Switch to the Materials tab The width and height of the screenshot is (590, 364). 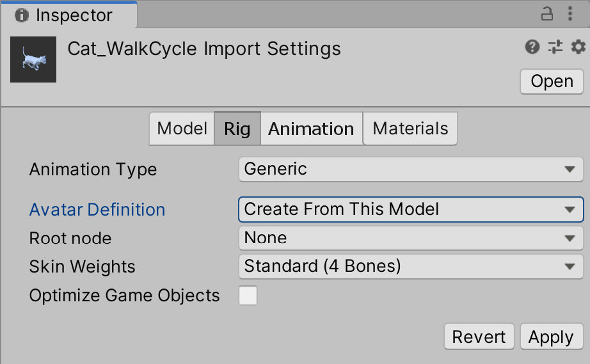tap(410, 129)
